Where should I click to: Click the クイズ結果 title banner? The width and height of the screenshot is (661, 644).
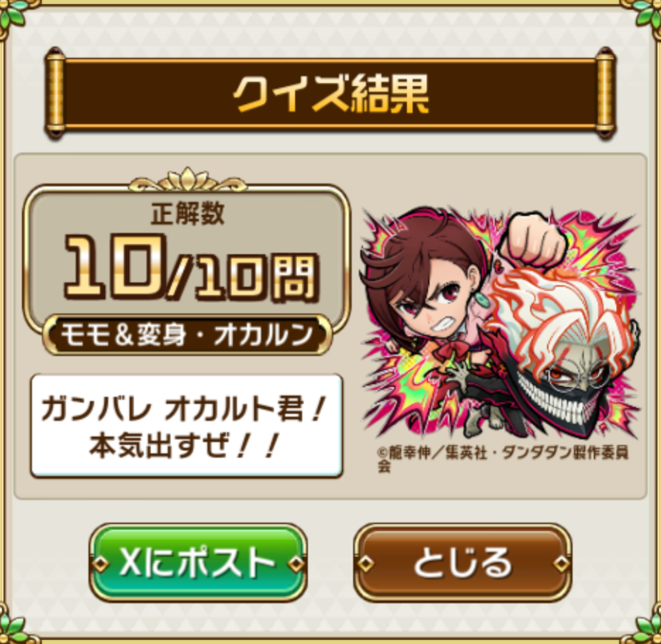[x=330, y=93]
